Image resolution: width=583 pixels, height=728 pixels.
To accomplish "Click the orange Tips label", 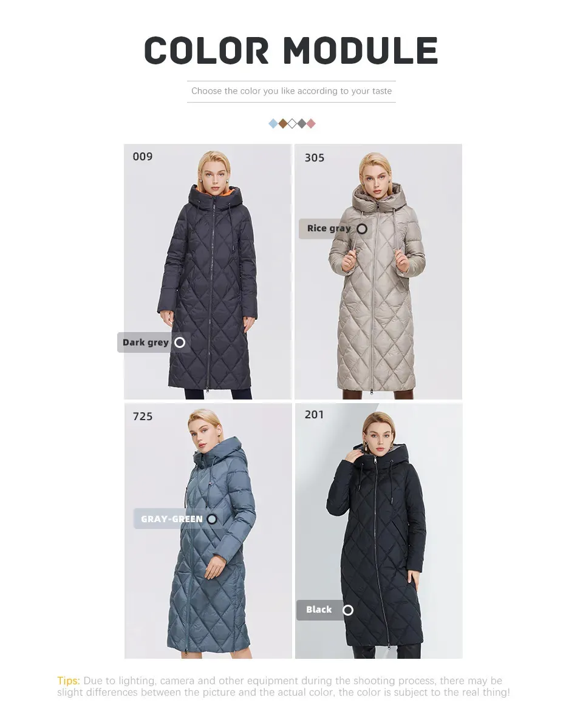I will tap(68, 681).
